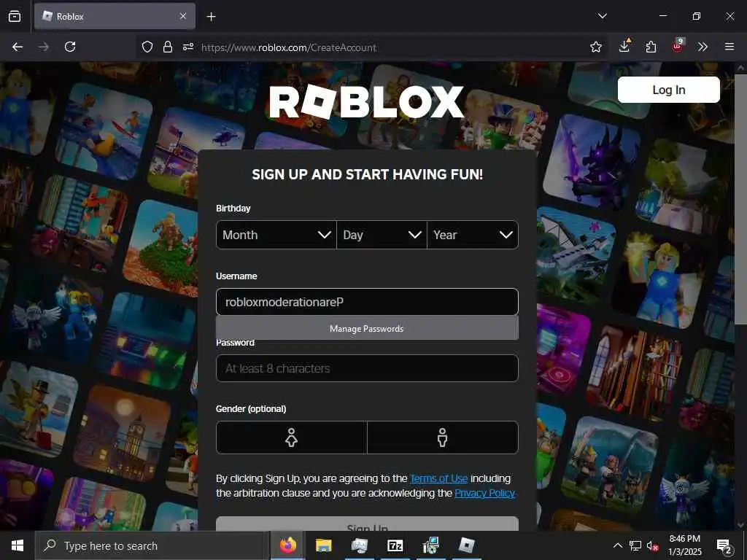Open site permissions icon in address bar
Screen dimensions: 747x560
(188, 47)
